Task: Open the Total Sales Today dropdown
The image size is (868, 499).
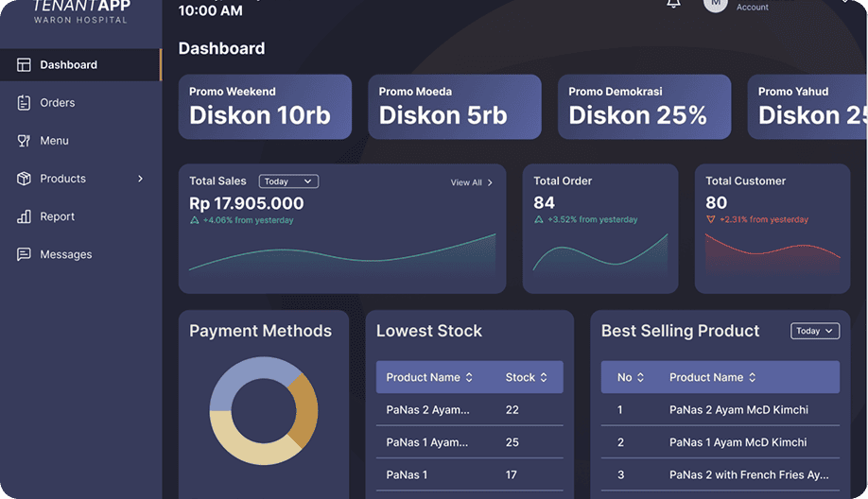Action: coord(288,181)
